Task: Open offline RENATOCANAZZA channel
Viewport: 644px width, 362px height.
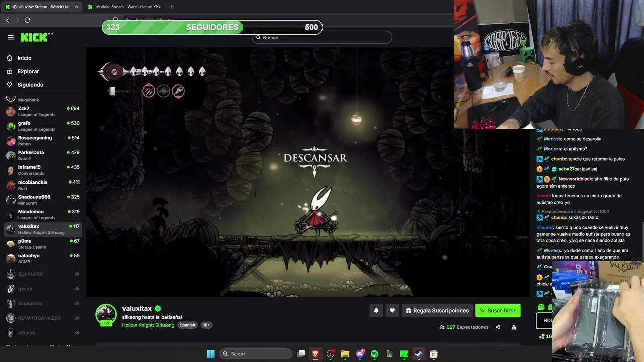Action: tap(43, 318)
